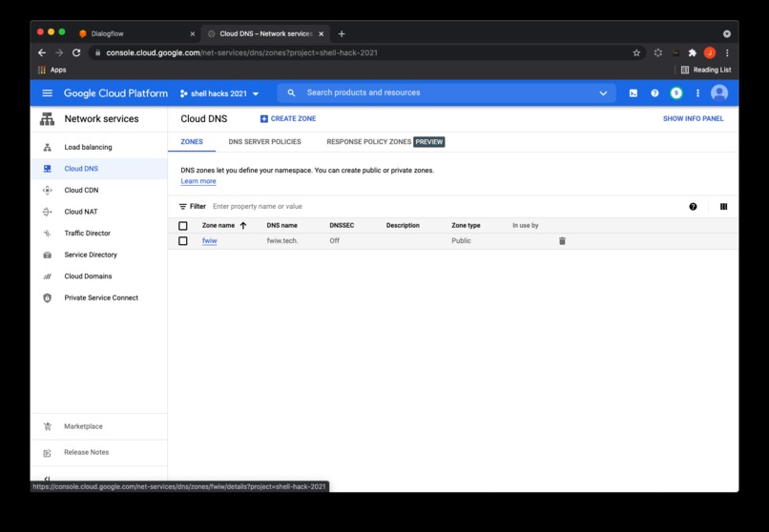Delete the fwiw zone with trash icon
769x532 pixels.
pyautogui.click(x=562, y=241)
